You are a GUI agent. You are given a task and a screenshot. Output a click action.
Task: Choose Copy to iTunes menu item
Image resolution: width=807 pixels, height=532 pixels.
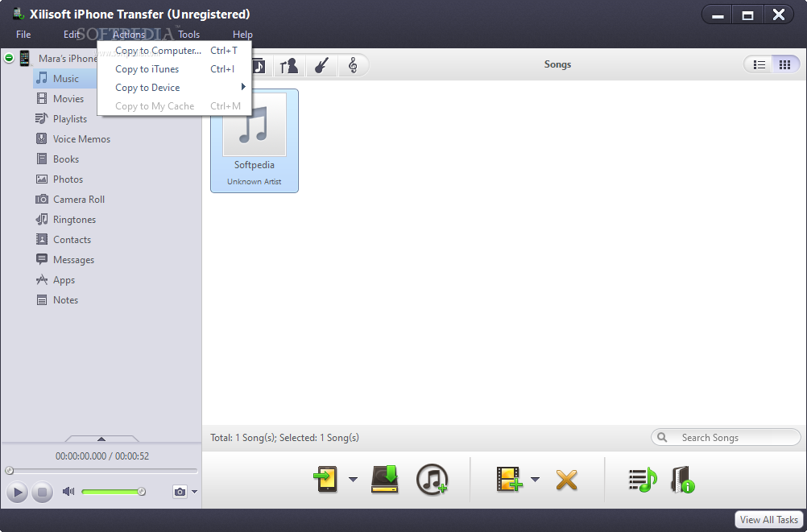(x=175, y=69)
